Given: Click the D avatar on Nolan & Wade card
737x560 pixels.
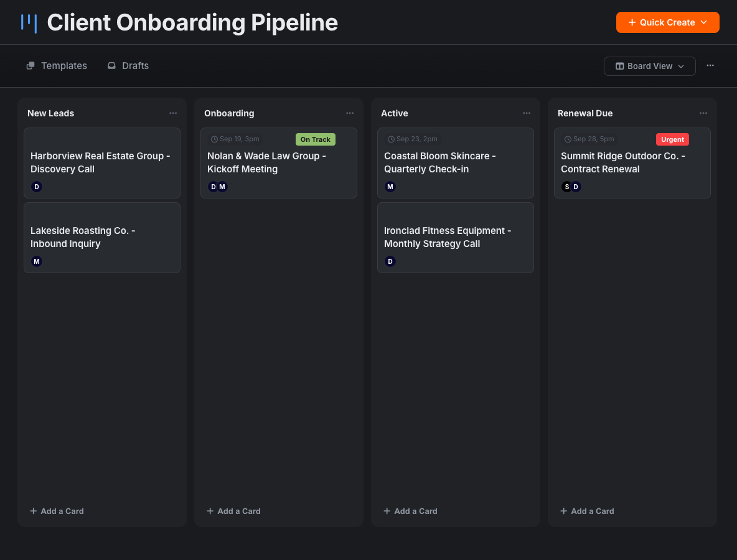Looking at the screenshot, I should click(x=213, y=187).
